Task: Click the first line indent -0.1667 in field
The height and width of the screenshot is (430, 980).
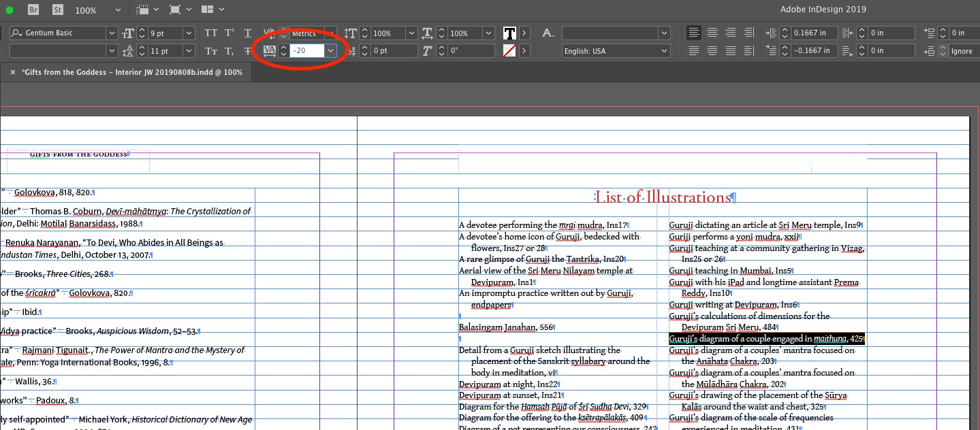Action: [x=814, y=51]
